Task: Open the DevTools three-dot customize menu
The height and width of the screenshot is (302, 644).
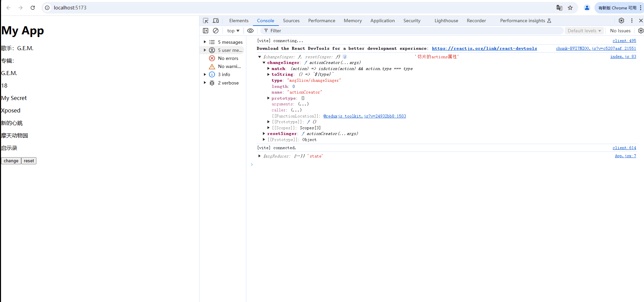Action: [x=632, y=21]
